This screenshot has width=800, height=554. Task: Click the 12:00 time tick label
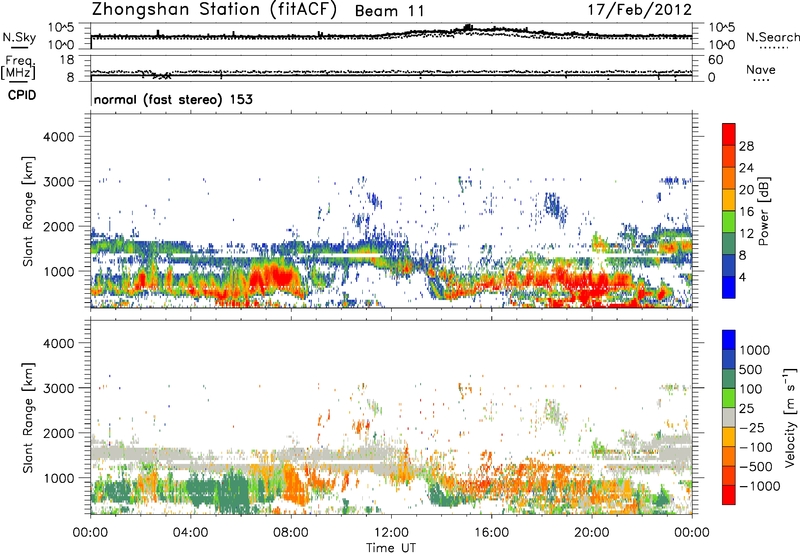(x=391, y=533)
